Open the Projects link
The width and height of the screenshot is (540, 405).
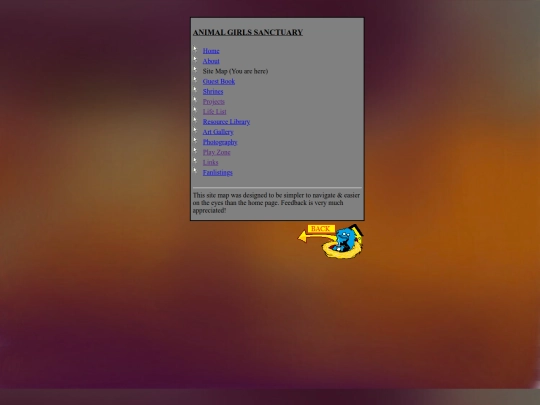(214, 102)
